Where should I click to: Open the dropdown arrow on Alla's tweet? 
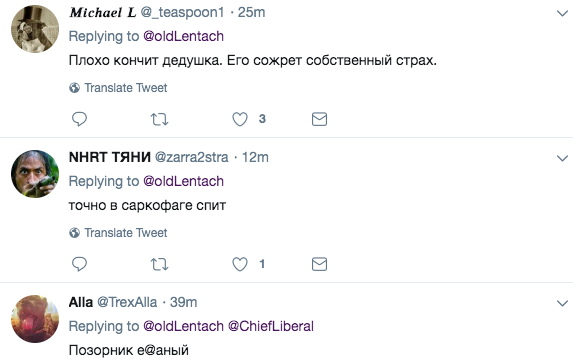point(562,303)
